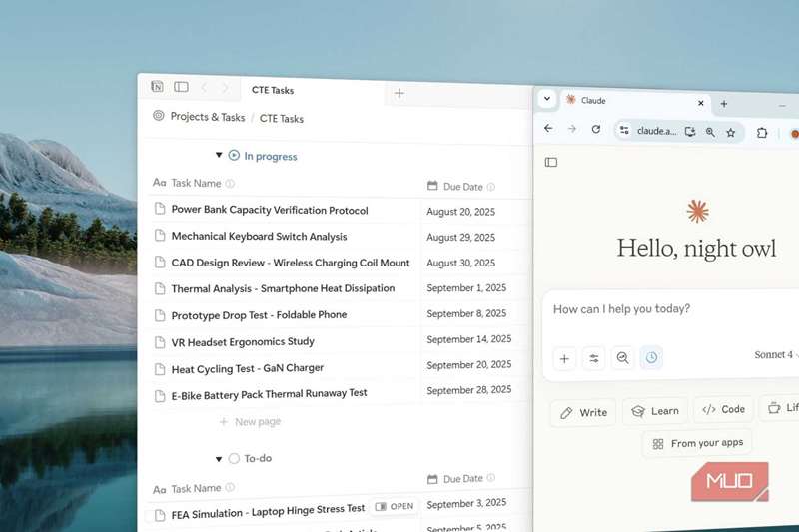This screenshot has height=532, width=799.
Task: Click Projects & Tasks breadcrumb link
Action: (207, 117)
